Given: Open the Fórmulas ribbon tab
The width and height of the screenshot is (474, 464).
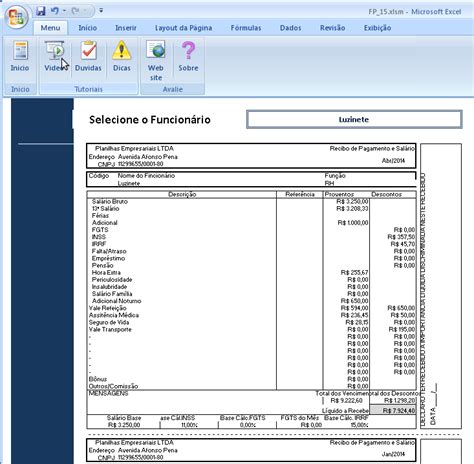Looking at the screenshot, I should coord(246,28).
